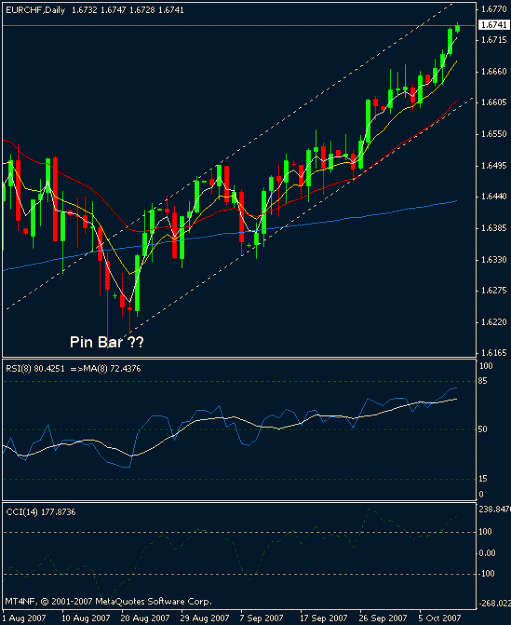Click the CCI scale value 238.847
This screenshot has height=625, width=511.
495,509
